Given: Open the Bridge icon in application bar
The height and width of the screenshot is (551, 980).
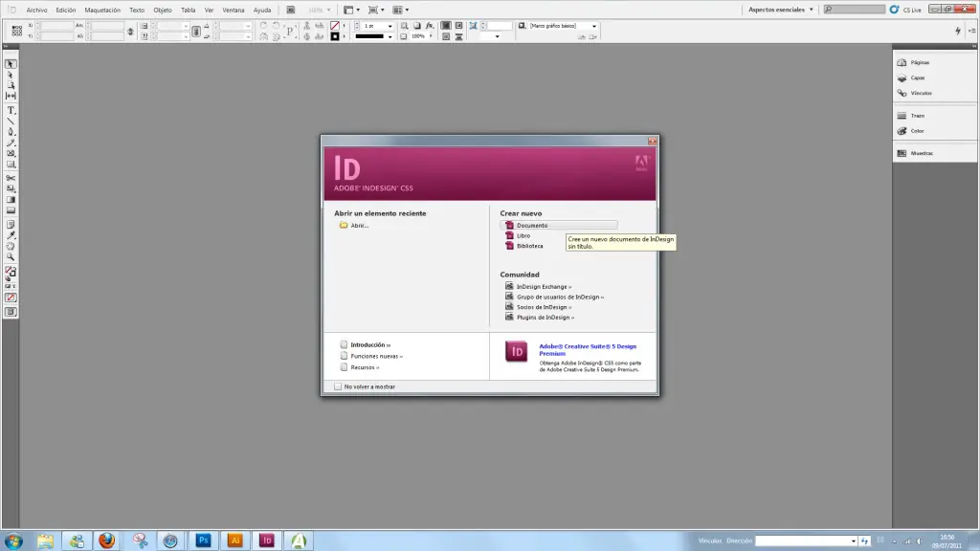Looking at the screenshot, I should tap(291, 10).
